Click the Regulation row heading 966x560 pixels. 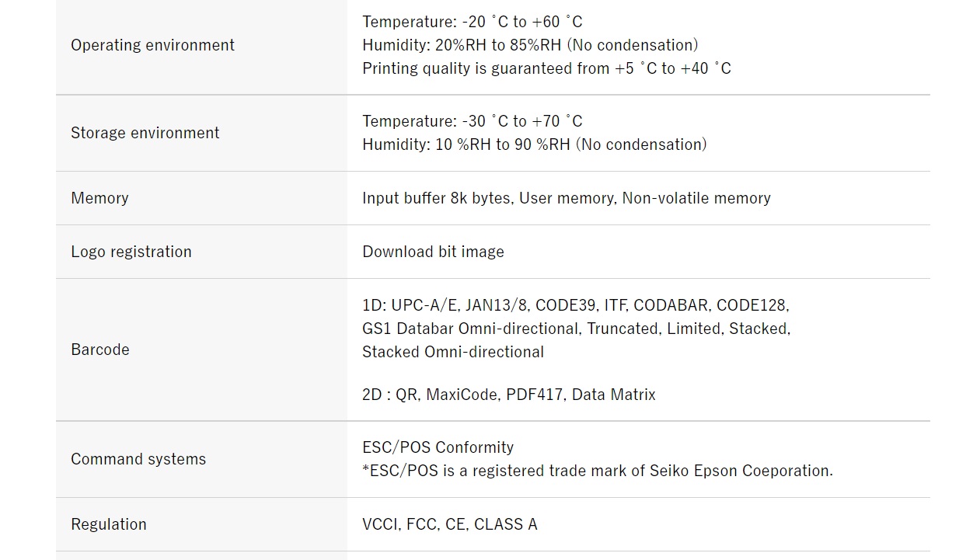(x=108, y=524)
